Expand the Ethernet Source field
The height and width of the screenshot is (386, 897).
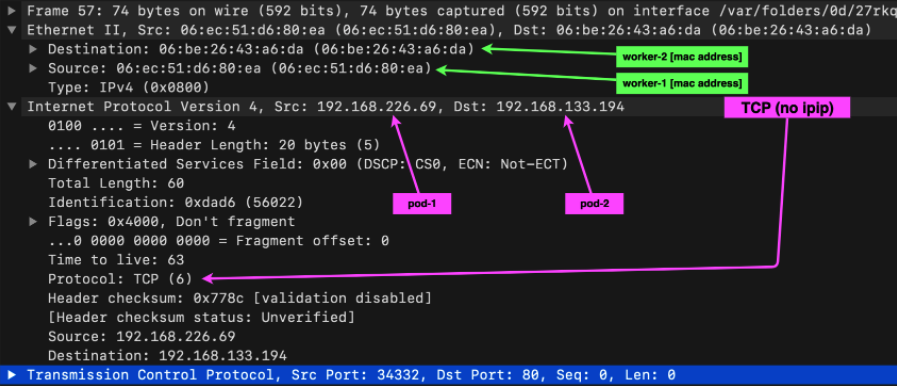tap(33, 69)
